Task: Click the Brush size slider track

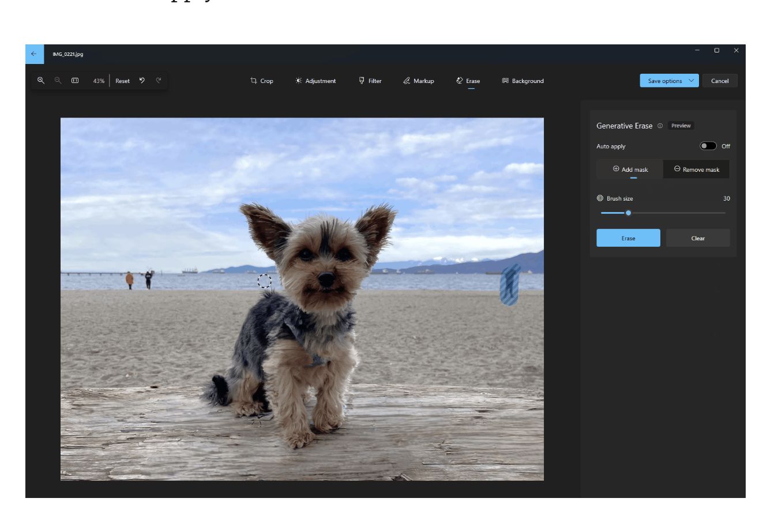Action: (x=675, y=213)
